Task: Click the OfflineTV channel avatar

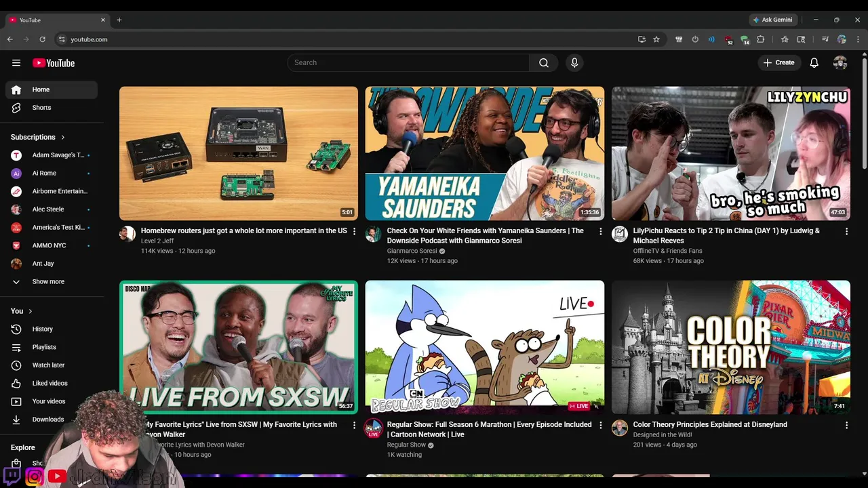Action: point(620,235)
